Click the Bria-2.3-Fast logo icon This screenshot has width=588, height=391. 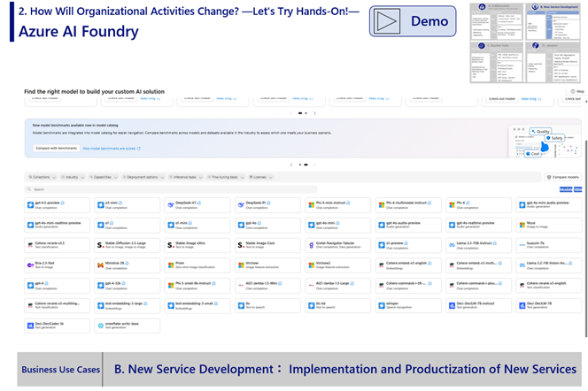30,265
